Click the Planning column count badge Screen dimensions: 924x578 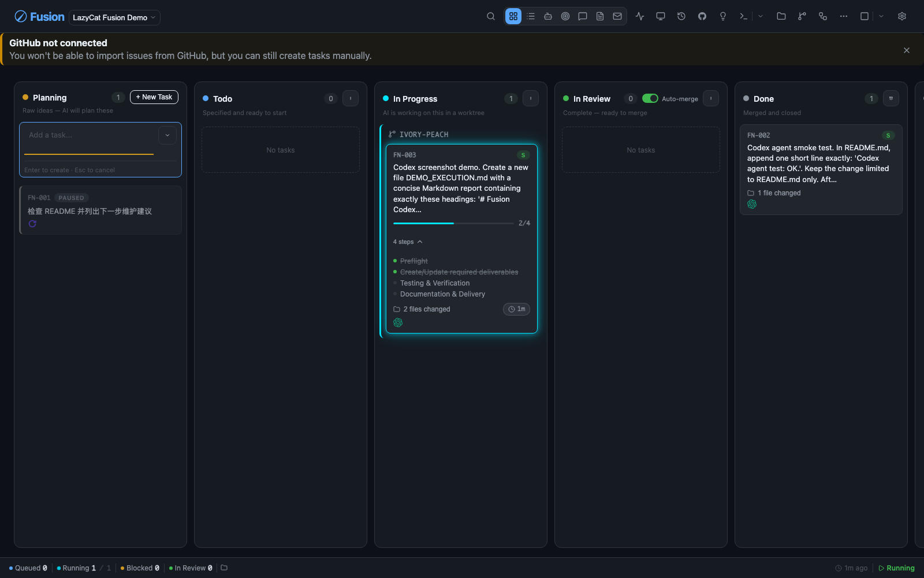[x=118, y=97]
